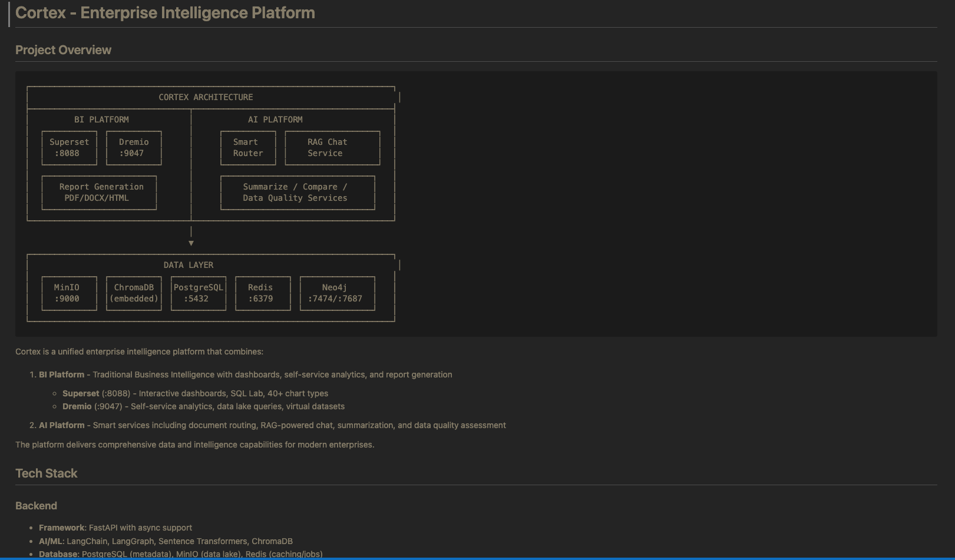This screenshot has width=955, height=560.
Task: Click the ChromaDB (embedded) diagram box
Action: tap(134, 293)
